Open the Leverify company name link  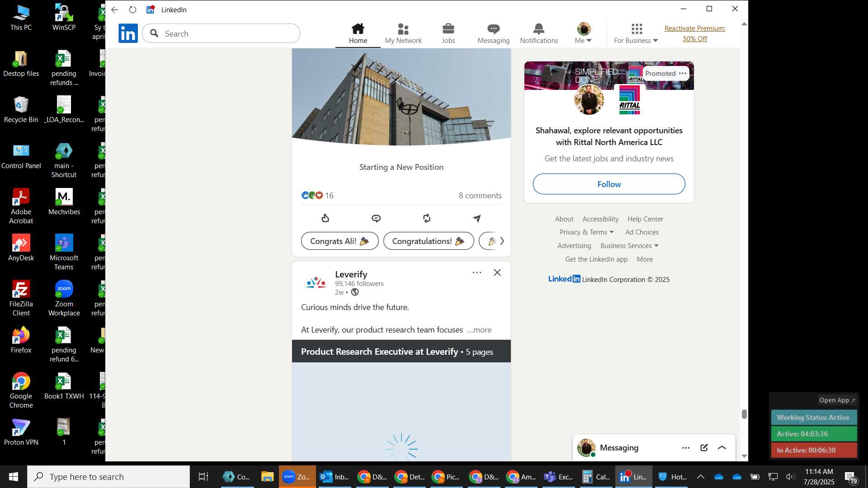[351, 274]
